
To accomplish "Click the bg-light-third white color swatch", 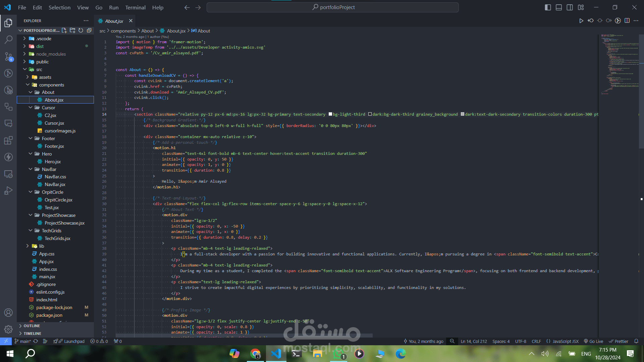I will (x=330, y=114).
